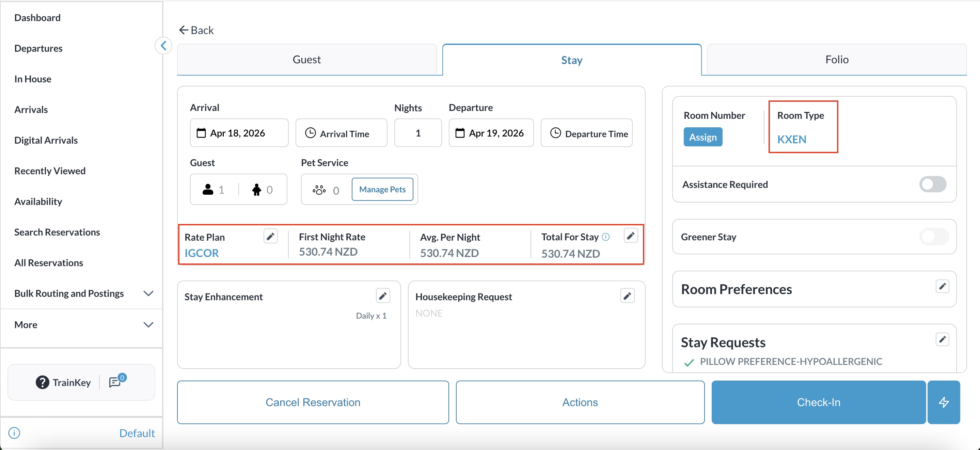This screenshot has width=980, height=450.
Task: Edit the Rate Plan with pencil icon
Action: coord(270,236)
